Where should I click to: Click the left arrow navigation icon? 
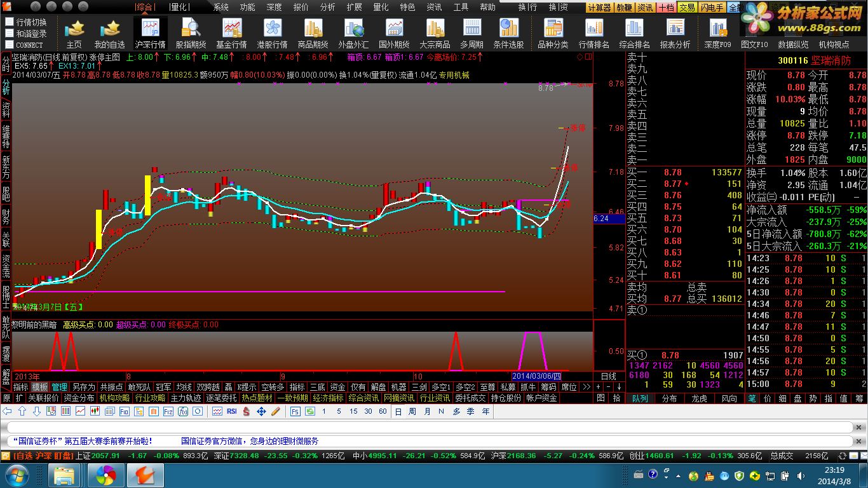[8, 412]
